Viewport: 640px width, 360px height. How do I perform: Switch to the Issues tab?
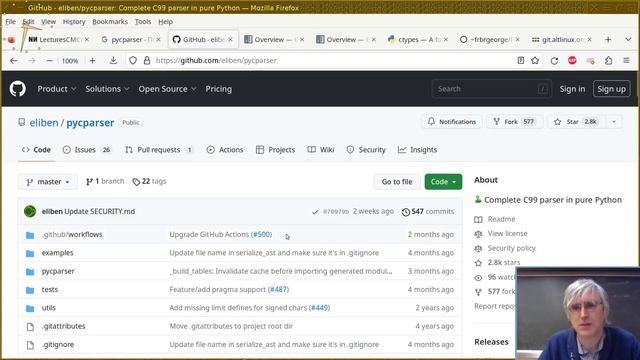(87, 150)
